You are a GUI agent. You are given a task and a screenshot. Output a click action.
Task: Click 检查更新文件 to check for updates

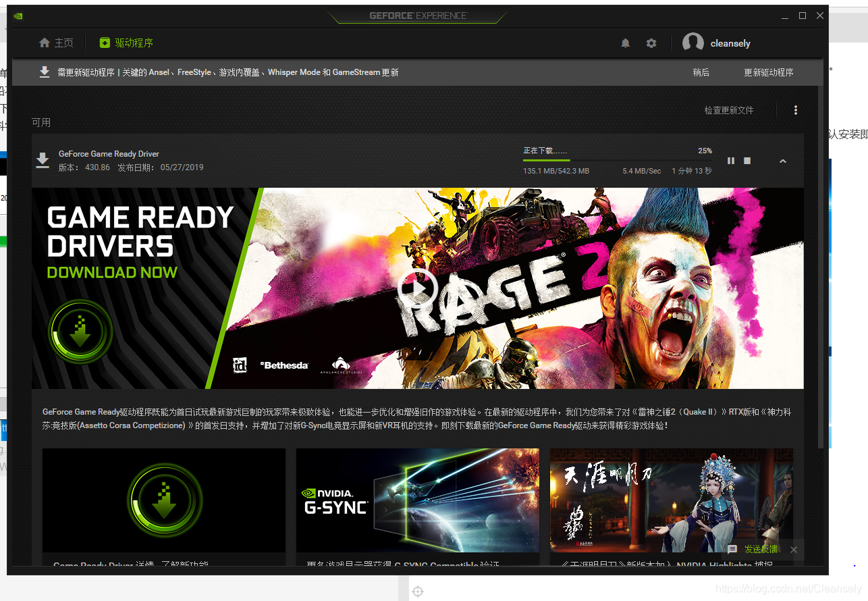click(729, 110)
